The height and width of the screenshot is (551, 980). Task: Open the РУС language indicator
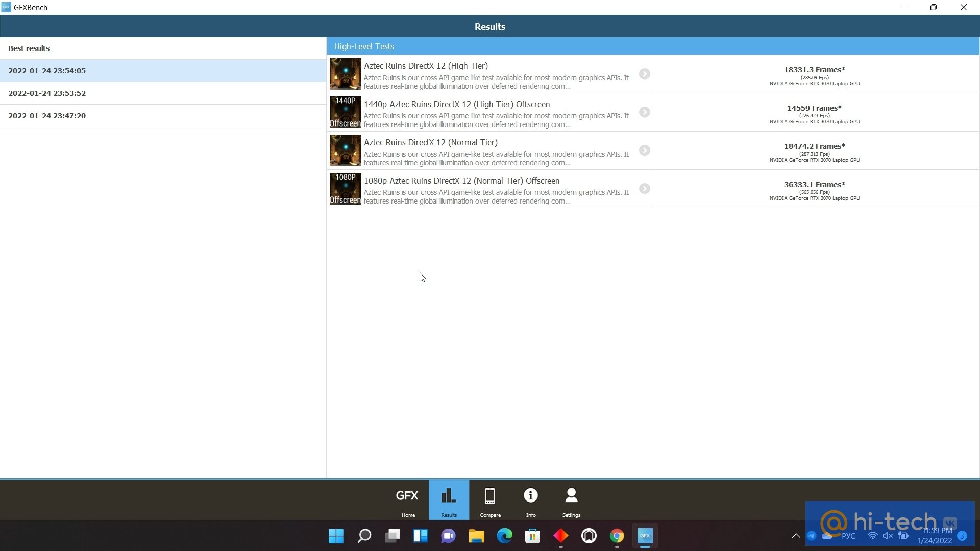coord(848,536)
